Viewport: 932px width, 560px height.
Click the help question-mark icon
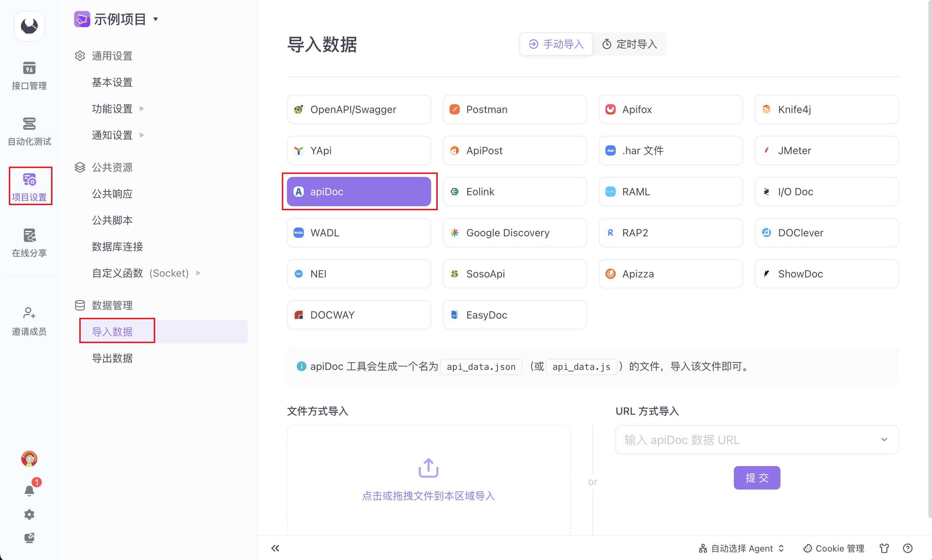[x=907, y=548]
